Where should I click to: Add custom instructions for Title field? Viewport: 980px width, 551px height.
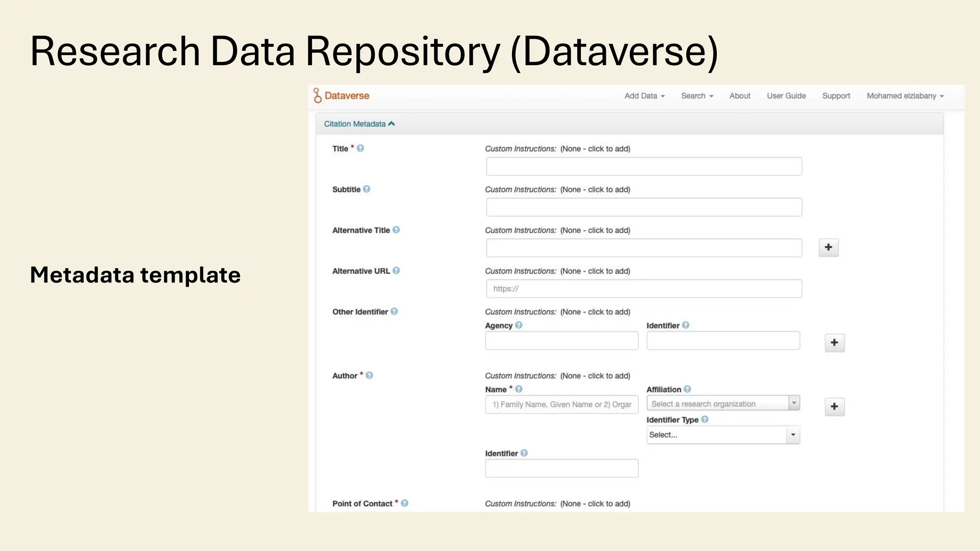point(595,149)
